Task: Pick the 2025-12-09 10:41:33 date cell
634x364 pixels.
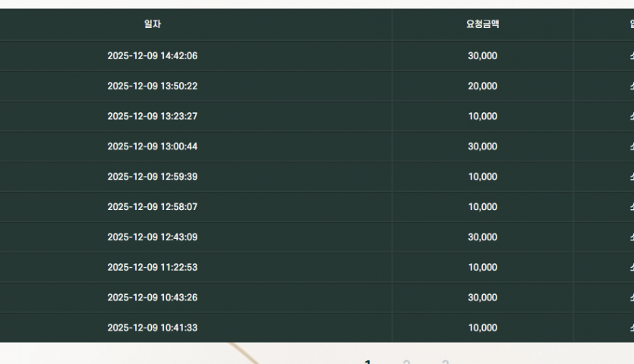Action: pos(152,328)
